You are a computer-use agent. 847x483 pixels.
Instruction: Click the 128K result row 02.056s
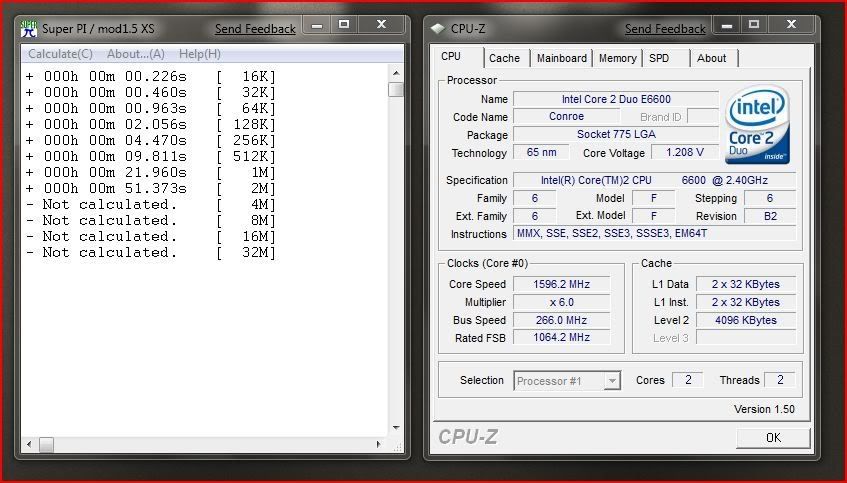(151, 125)
